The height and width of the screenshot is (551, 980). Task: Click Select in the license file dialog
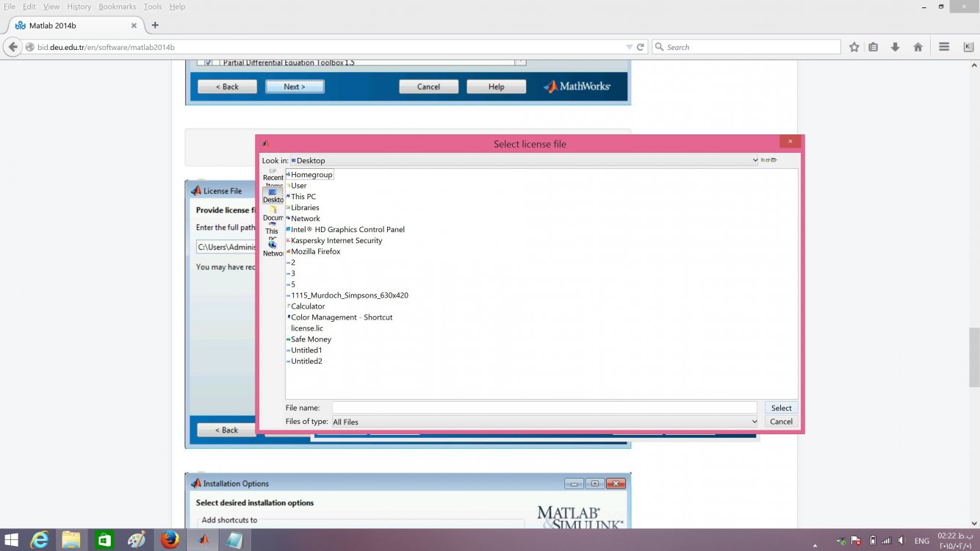point(781,408)
